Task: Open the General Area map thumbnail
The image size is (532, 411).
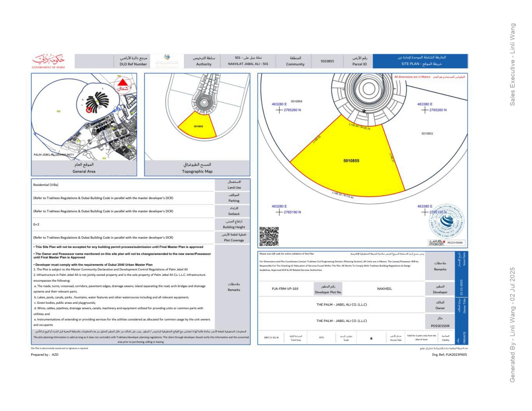Action: pyautogui.click(x=84, y=117)
